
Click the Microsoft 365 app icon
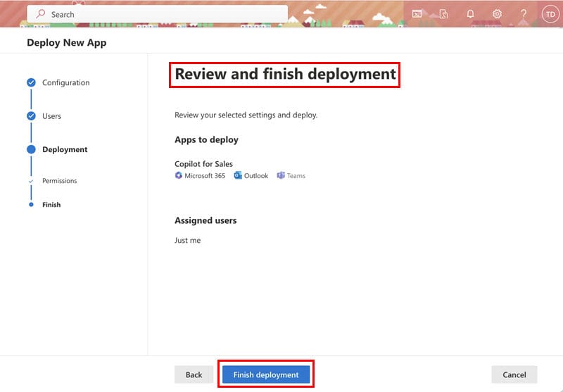179,175
